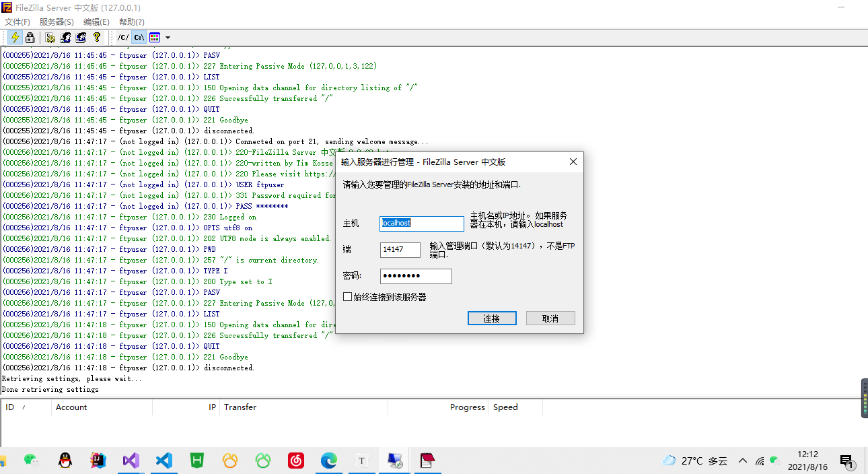The width and height of the screenshot is (868, 474).
Task: Open the green 360 browser icon in the taskbar
Action: click(x=263, y=461)
